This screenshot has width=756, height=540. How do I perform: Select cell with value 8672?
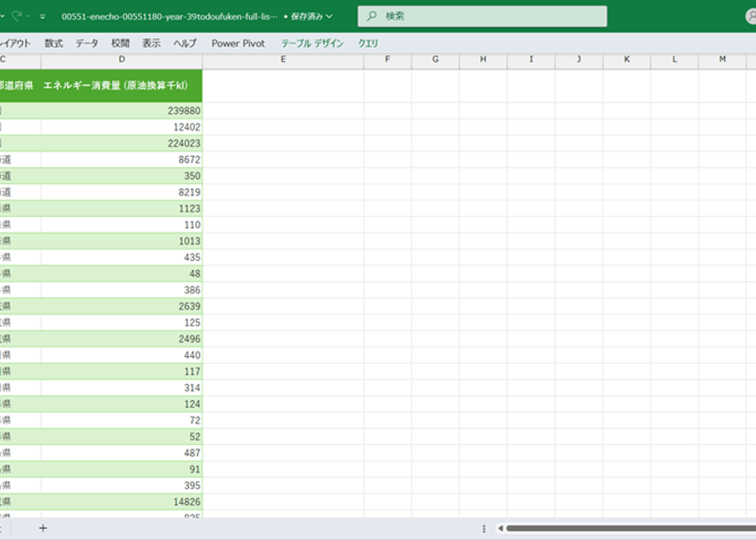point(121,160)
